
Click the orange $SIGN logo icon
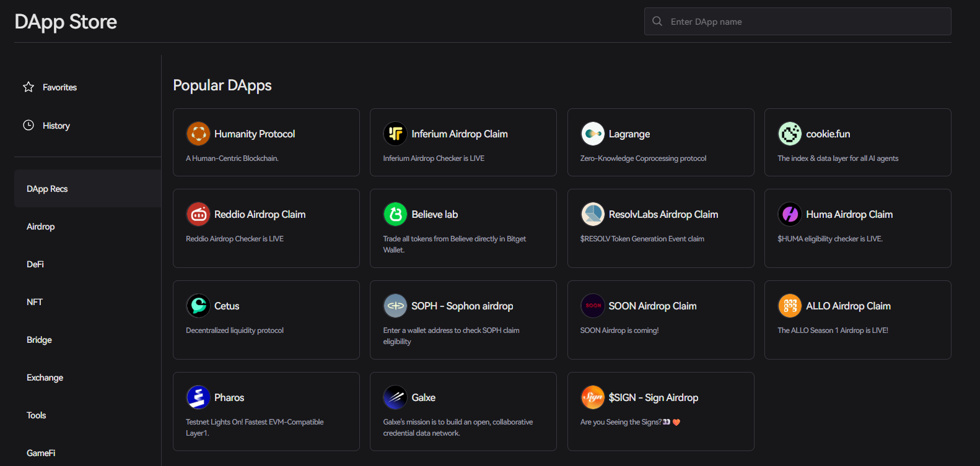[593, 397]
